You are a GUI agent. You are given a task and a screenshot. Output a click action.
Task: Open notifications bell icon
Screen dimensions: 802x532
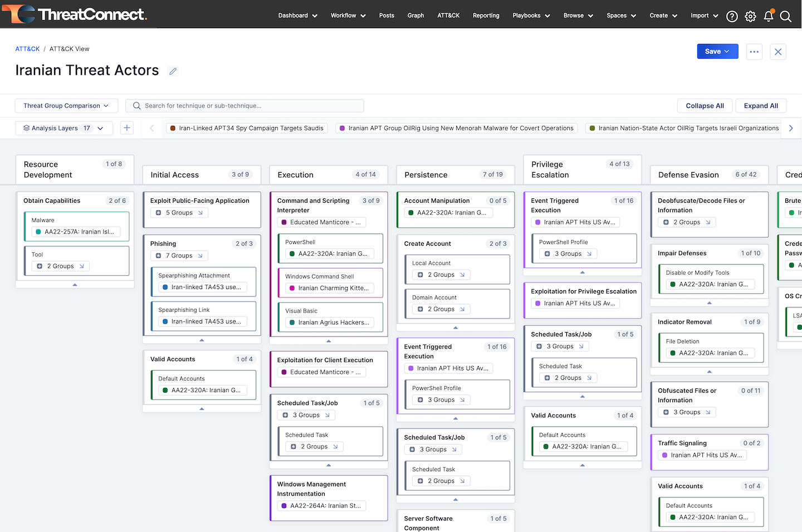pos(769,16)
